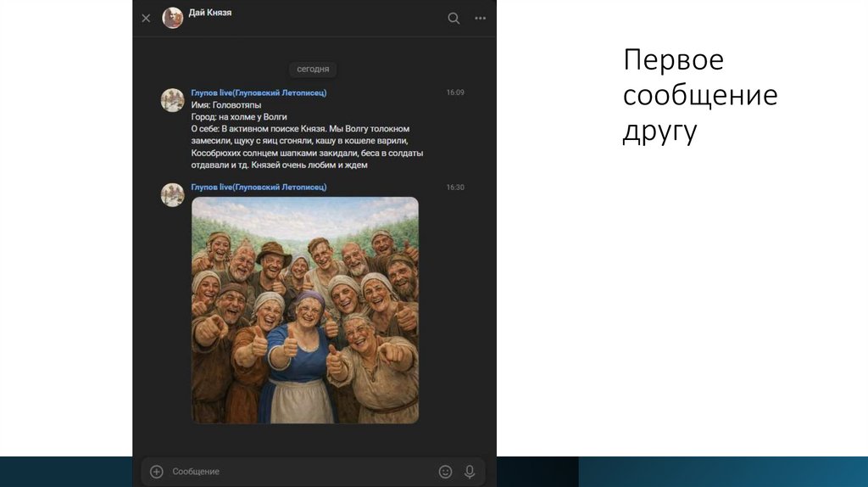
Task: Open search in the chat
Action: pos(453,19)
